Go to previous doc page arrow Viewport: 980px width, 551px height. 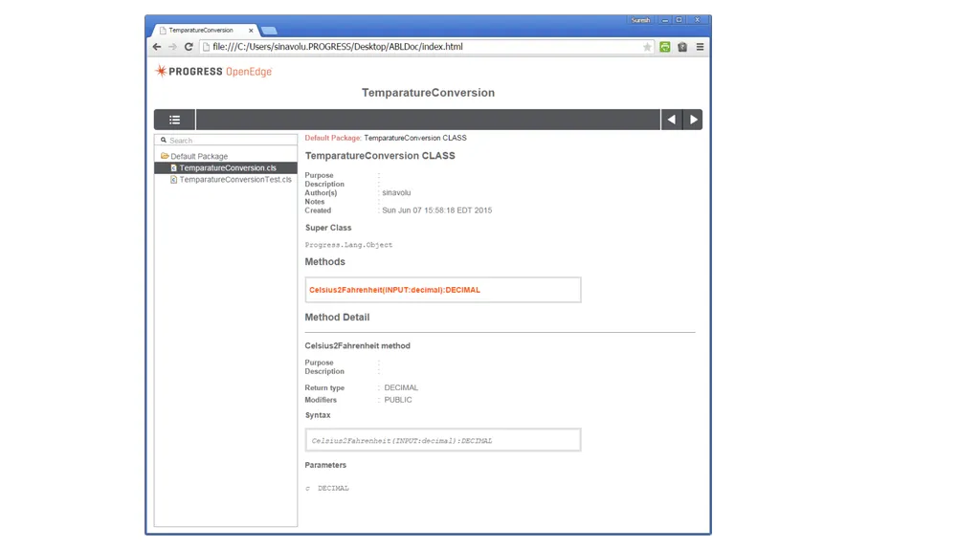(671, 120)
